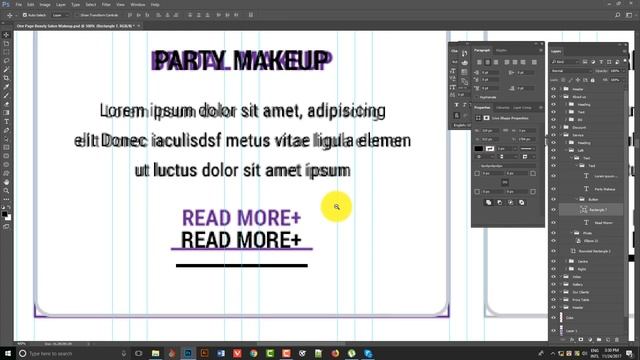Hide the Party Makeup text layer
This screenshot has width=640, height=360.
coord(553,189)
